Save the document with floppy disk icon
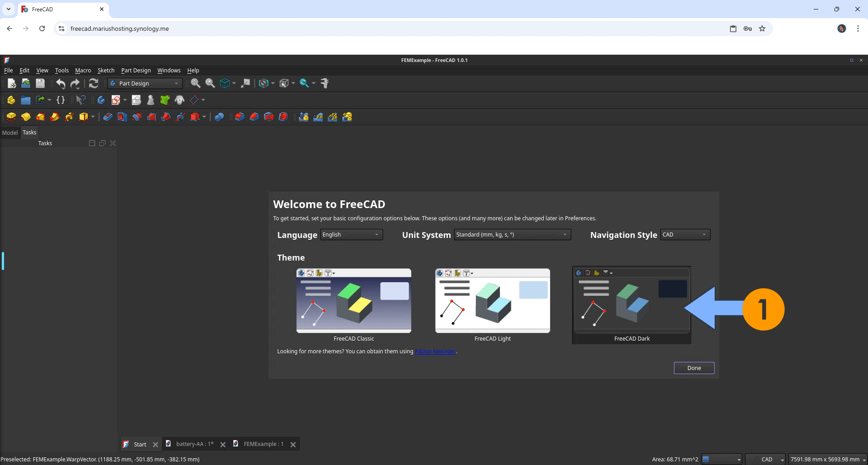868x465 pixels. click(x=40, y=83)
